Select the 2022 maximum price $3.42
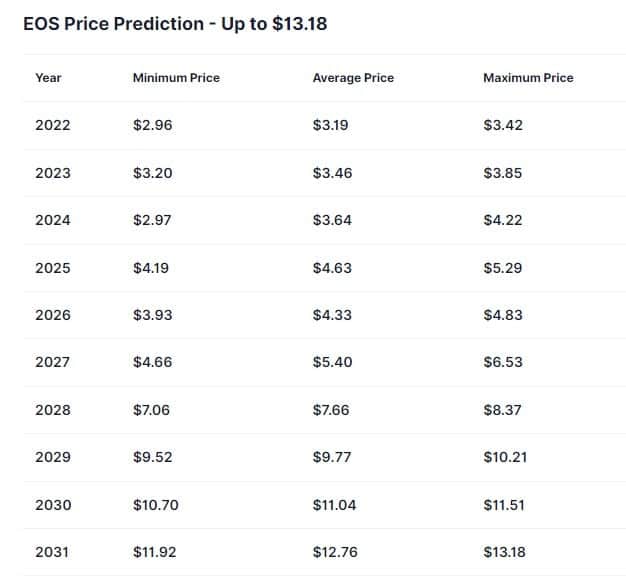 click(502, 125)
